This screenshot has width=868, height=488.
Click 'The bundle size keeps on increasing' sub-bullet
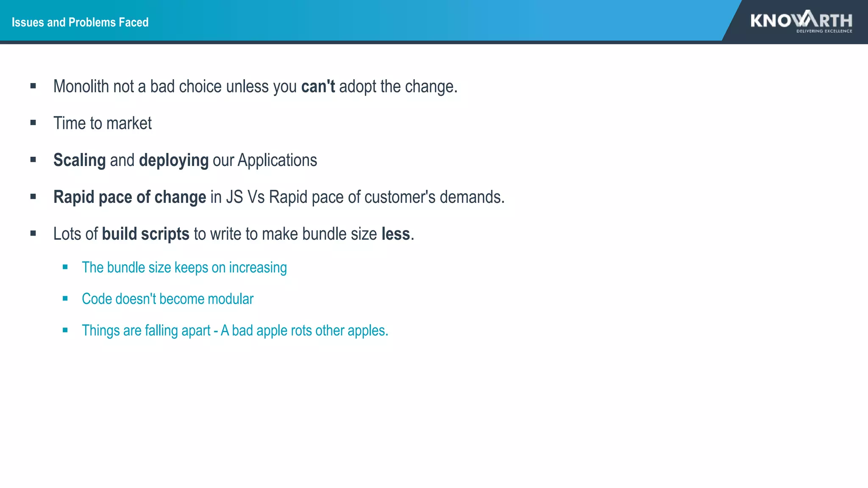pyautogui.click(x=184, y=268)
